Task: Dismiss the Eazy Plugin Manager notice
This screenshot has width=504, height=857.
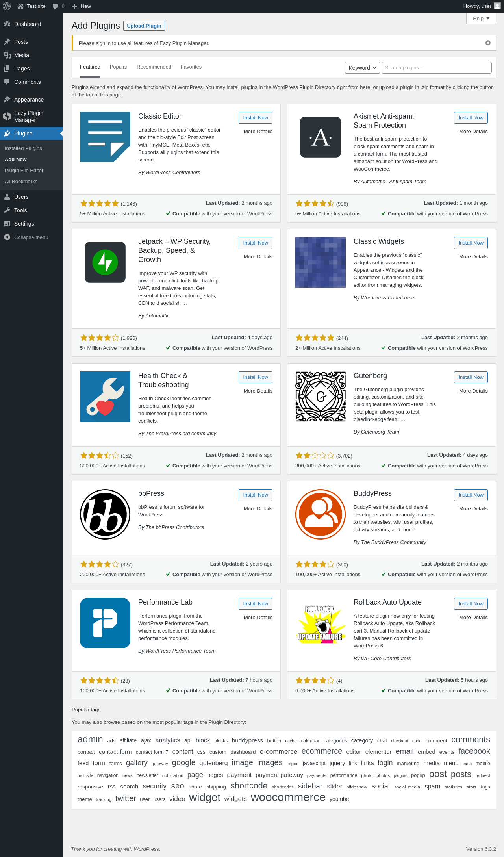Action: [x=488, y=43]
